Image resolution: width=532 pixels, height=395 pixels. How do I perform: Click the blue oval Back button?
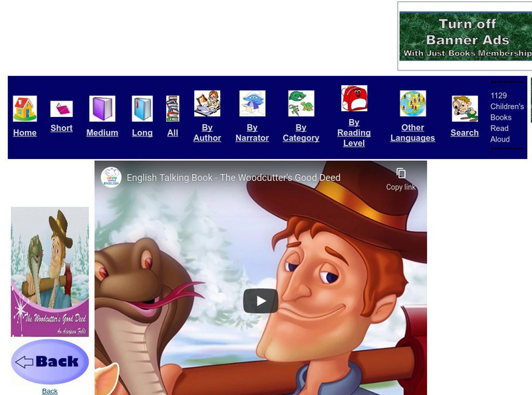click(50, 362)
